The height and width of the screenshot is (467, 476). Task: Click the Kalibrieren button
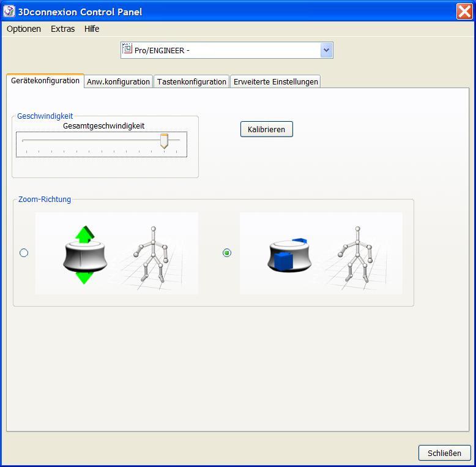(x=267, y=129)
